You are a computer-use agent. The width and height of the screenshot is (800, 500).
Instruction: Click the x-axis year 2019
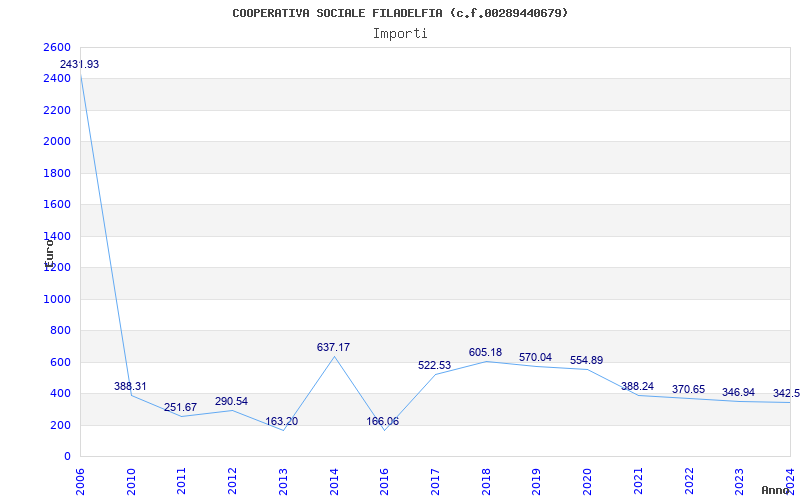click(536, 481)
